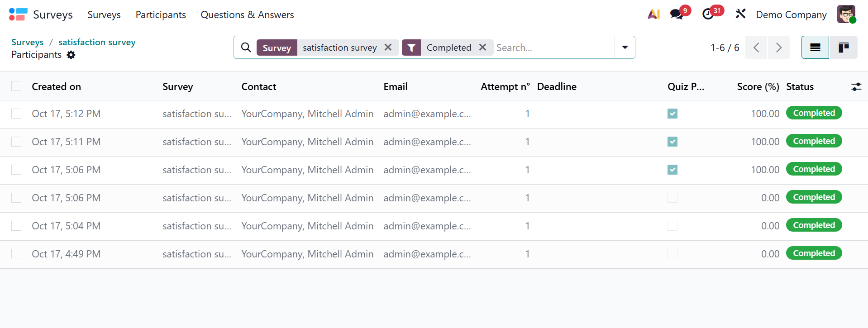Toggle the select-all rows checkbox
Image resolution: width=868 pixels, height=328 pixels.
(16, 86)
